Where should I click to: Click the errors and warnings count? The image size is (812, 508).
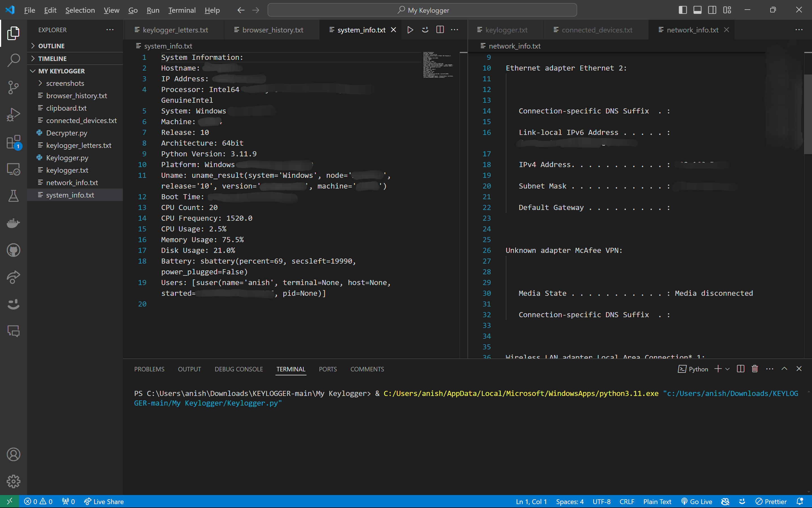[38, 502]
